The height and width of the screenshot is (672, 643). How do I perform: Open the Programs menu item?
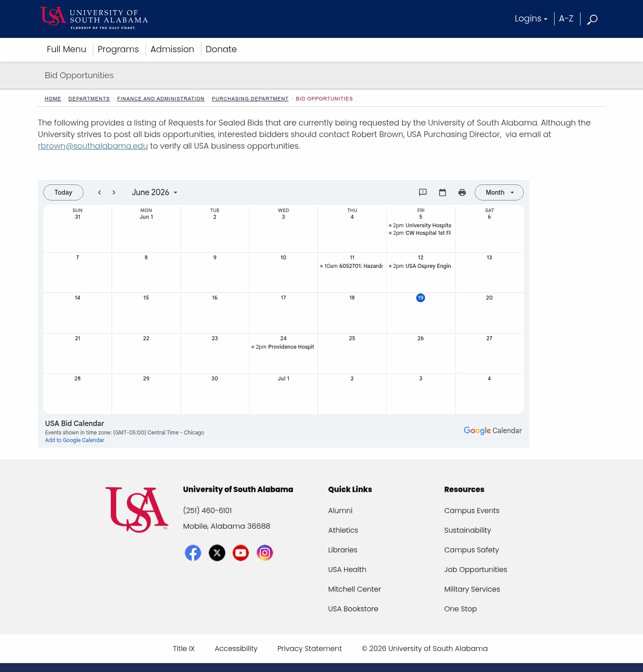pos(118,49)
